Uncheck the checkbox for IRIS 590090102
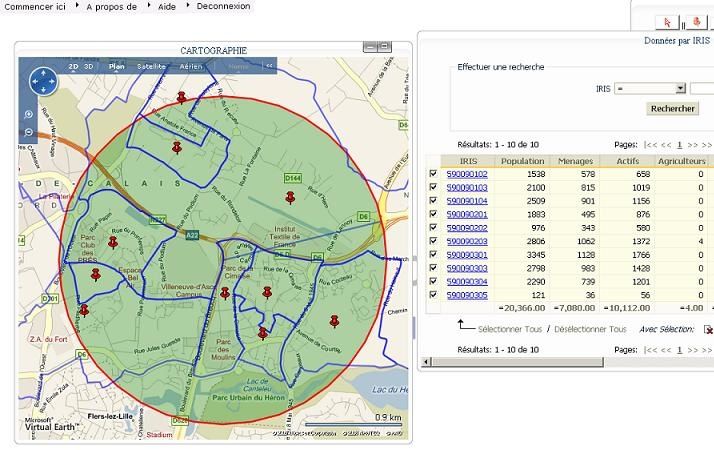This screenshot has height=450, width=714. (x=433, y=174)
